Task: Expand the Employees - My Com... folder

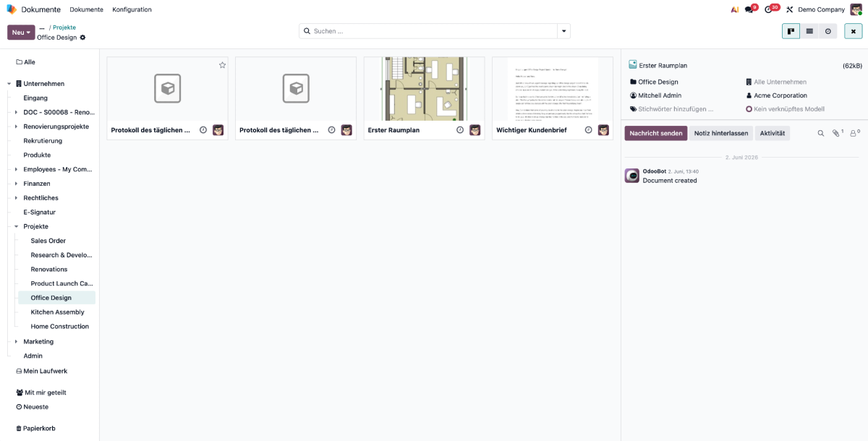Action: click(17, 169)
